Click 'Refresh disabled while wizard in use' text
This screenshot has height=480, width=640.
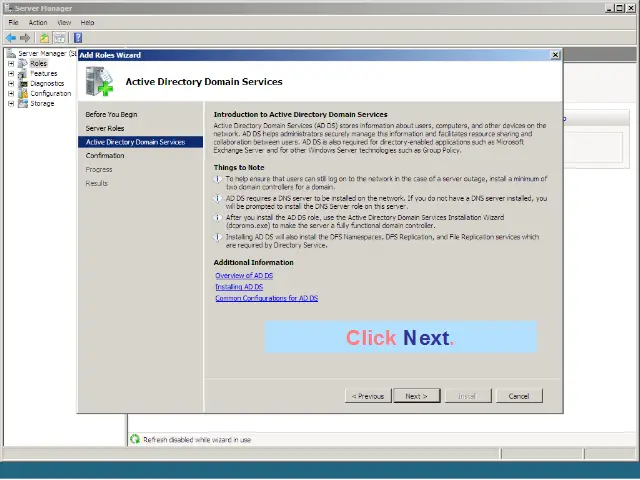point(197,440)
